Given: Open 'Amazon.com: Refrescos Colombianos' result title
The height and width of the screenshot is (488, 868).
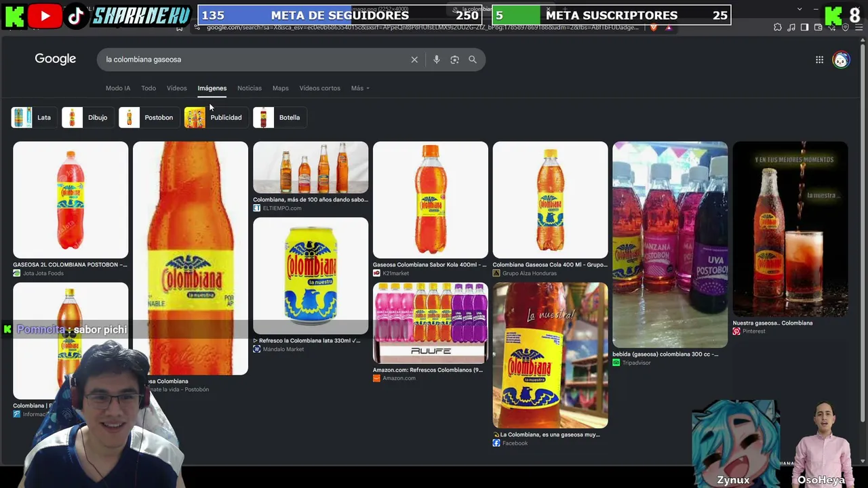Looking at the screenshot, I should tap(428, 370).
